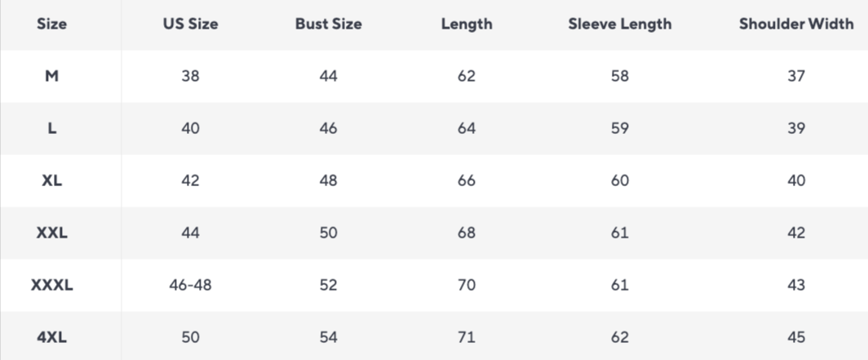Select the Sleeve Length header
Image resolution: width=868 pixels, height=360 pixels.
620,24
